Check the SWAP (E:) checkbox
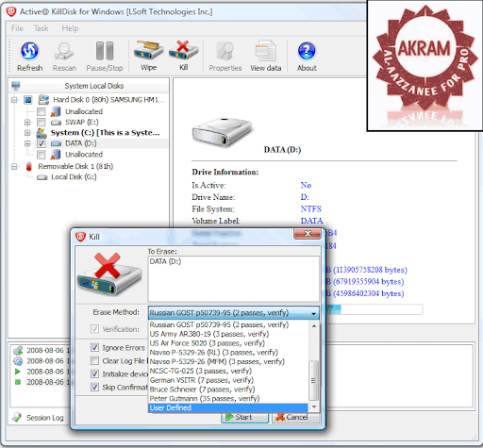483x448 pixels. [42, 123]
